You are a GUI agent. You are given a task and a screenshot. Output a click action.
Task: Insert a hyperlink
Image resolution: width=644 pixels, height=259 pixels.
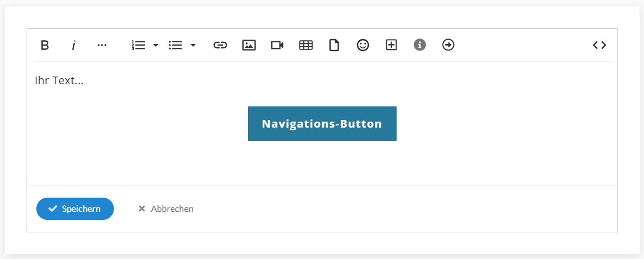tap(220, 45)
